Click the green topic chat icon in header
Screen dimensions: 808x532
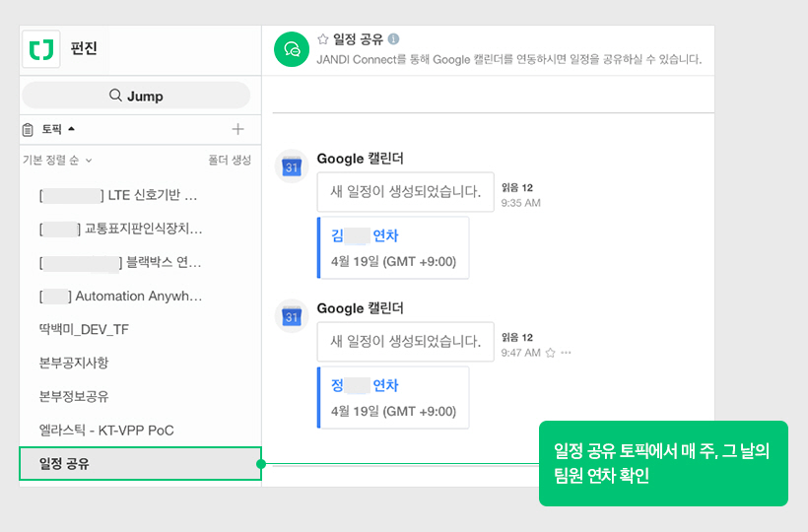pos(291,48)
